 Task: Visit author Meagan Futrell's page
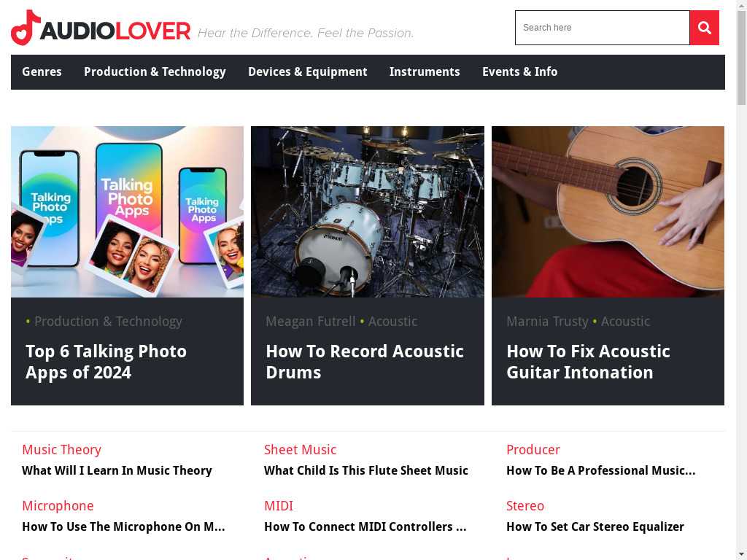point(311,322)
